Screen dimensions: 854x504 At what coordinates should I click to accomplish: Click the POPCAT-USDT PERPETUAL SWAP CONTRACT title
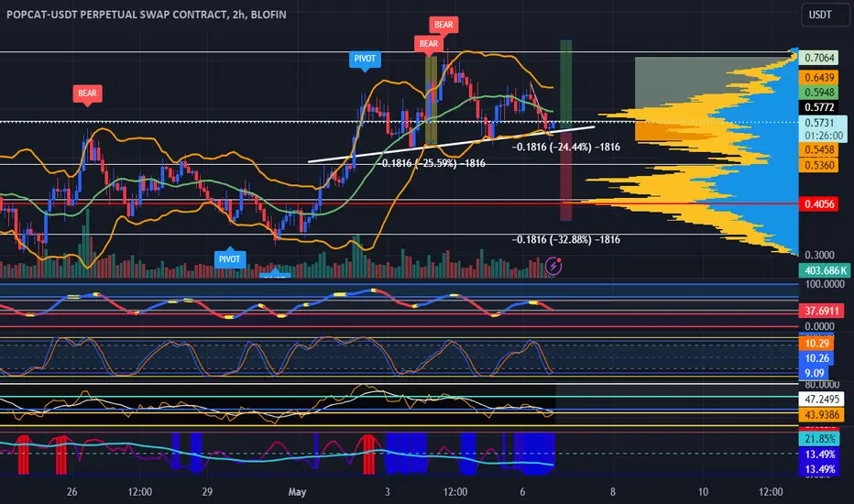pos(146,15)
